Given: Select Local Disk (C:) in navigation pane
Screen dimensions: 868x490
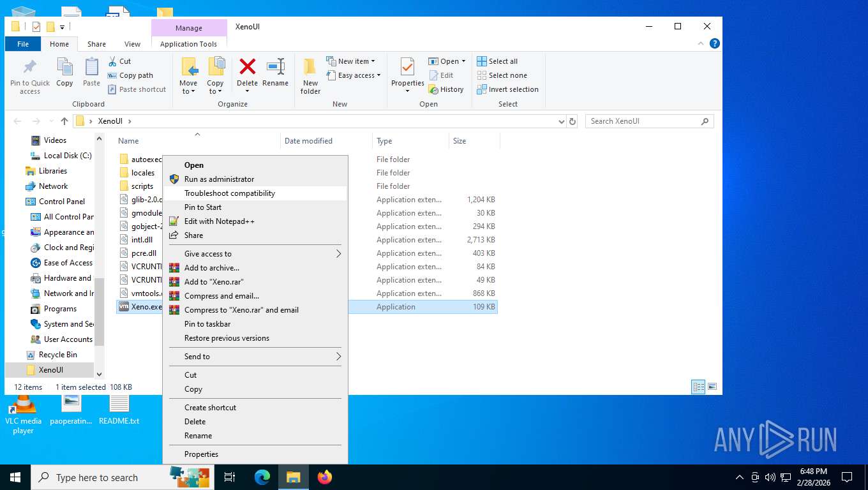Looking at the screenshot, I should (x=68, y=156).
